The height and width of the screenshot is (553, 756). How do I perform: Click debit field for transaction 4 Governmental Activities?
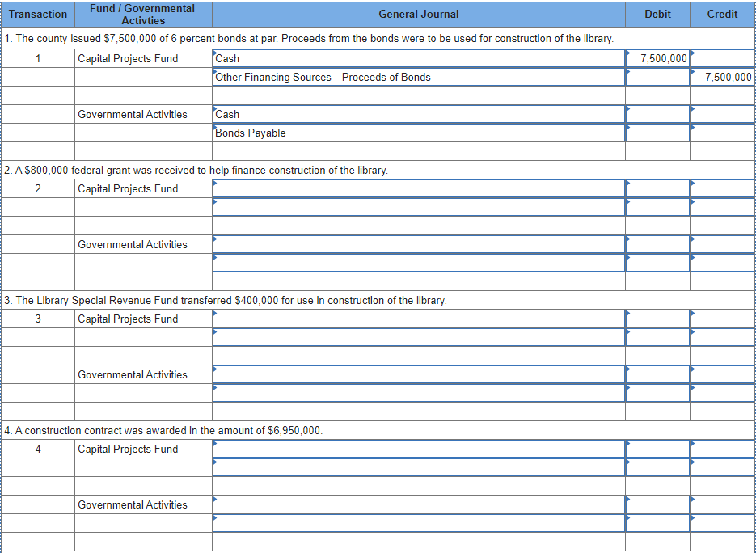pyautogui.click(x=657, y=504)
